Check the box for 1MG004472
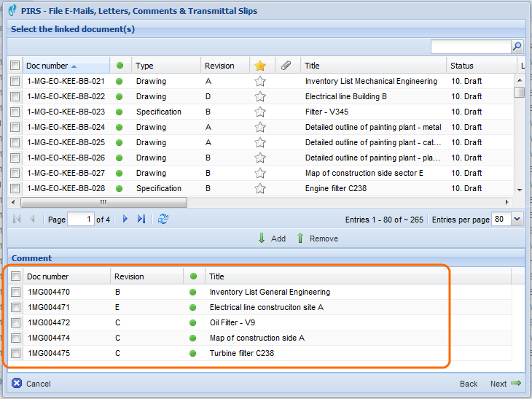532x399 pixels. (15, 322)
